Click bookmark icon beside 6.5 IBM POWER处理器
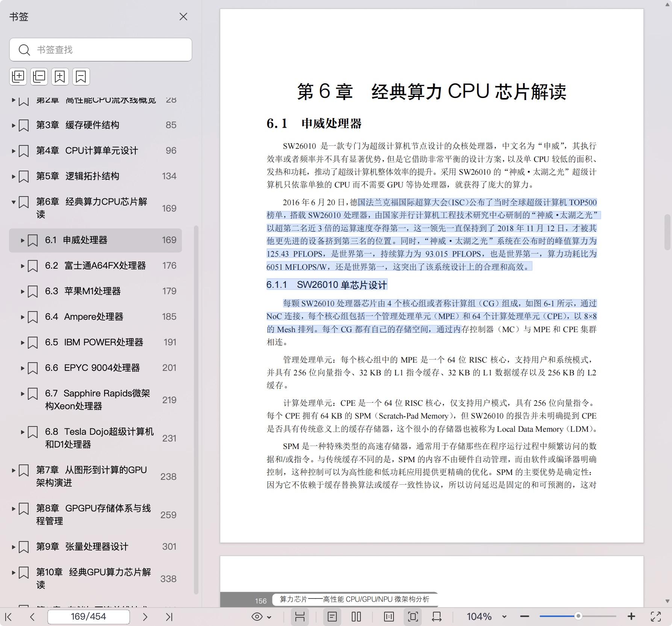This screenshot has height=626, width=672. pos(33,342)
